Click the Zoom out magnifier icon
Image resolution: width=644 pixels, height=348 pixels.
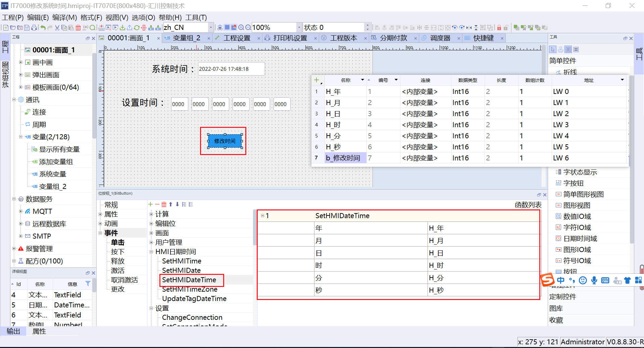pyautogui.click(x=248, y=28)
